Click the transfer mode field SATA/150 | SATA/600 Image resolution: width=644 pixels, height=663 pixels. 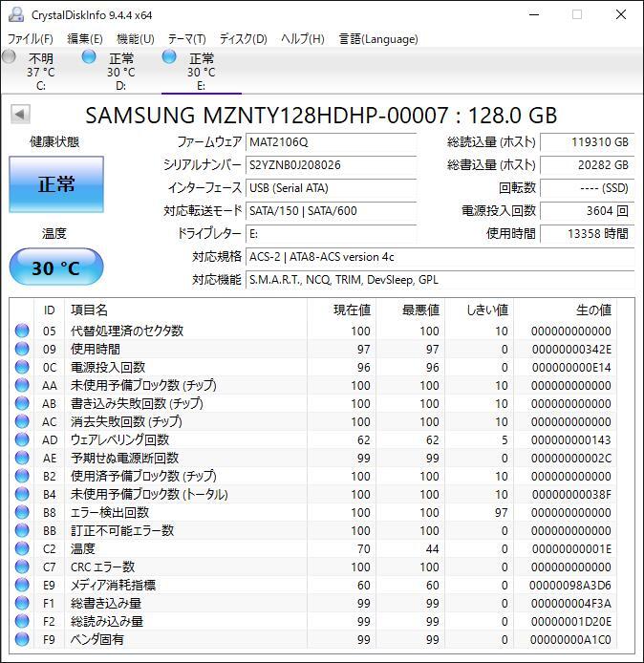pos(332,210)
